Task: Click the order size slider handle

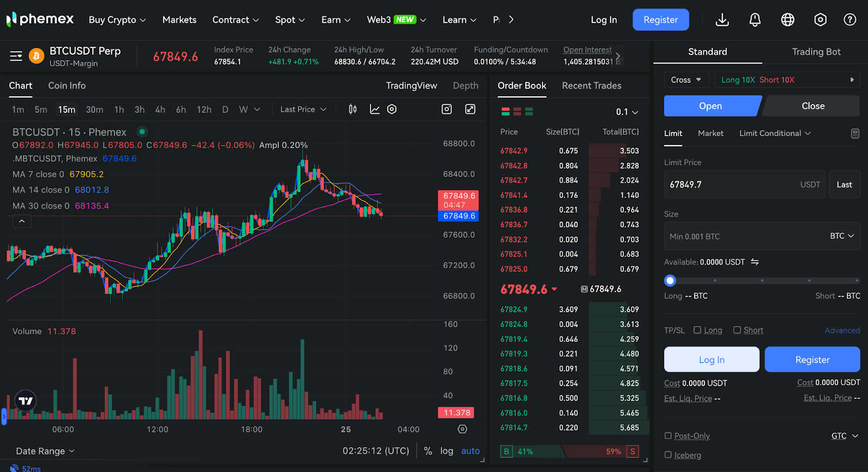Action: coord(670,280)
